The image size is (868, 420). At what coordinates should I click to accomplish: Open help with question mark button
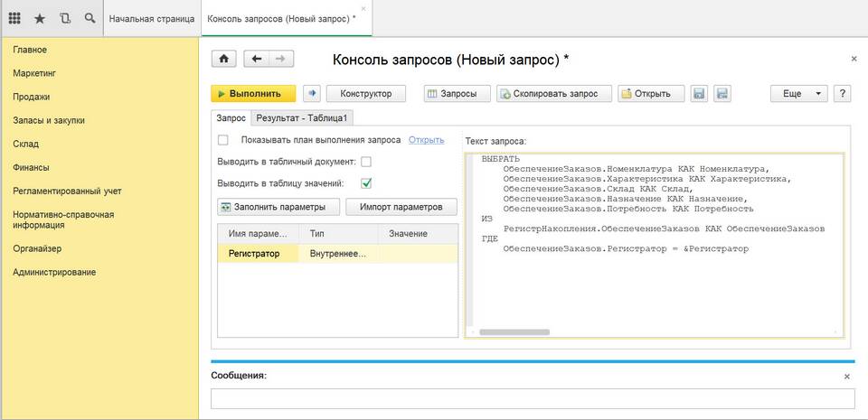842,93
